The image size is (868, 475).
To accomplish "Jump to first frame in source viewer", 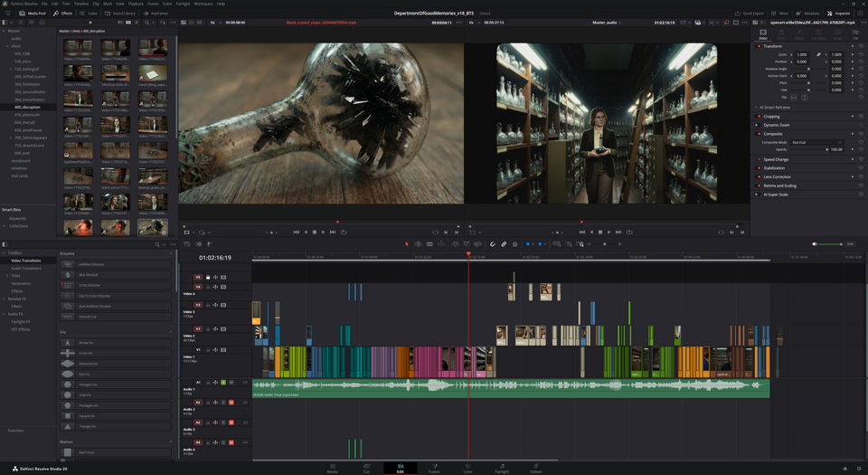I will [297, 233].
